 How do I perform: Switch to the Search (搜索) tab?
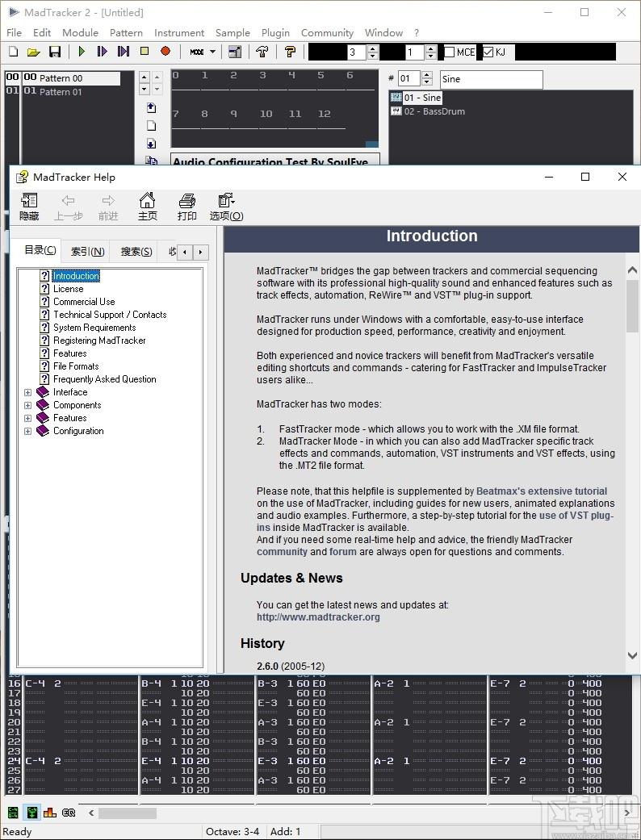(x=136, y=252)
